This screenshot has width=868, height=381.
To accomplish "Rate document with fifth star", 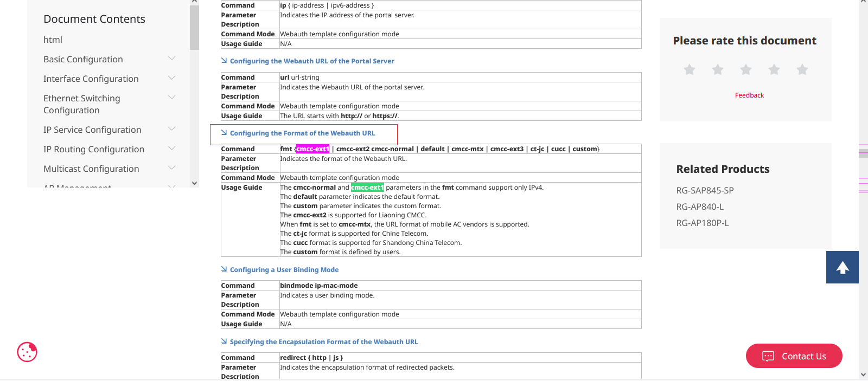I will point(802,69).
